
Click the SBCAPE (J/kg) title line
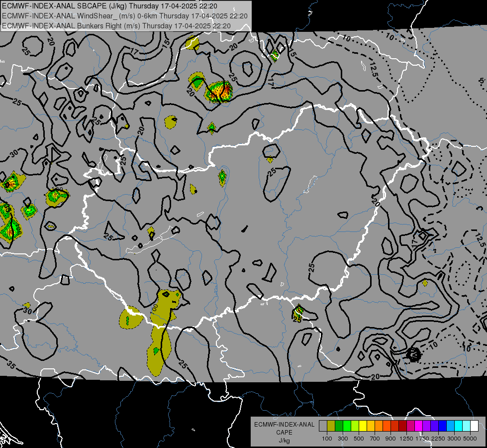pos(109,6)
